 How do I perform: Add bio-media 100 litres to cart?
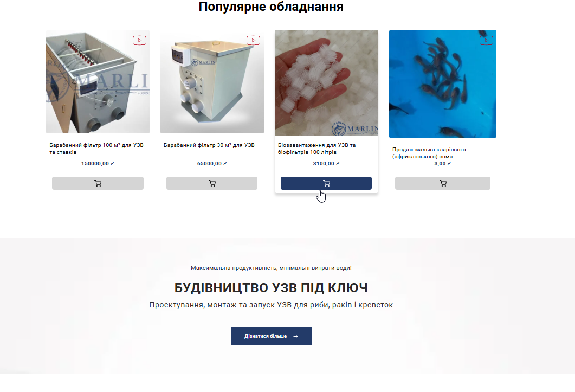(326, 183)
